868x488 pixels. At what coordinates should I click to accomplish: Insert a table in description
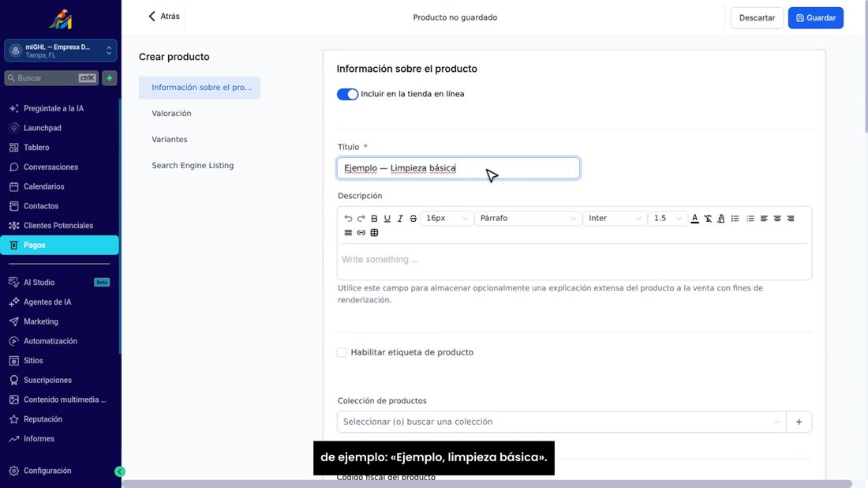coord(374,233)
